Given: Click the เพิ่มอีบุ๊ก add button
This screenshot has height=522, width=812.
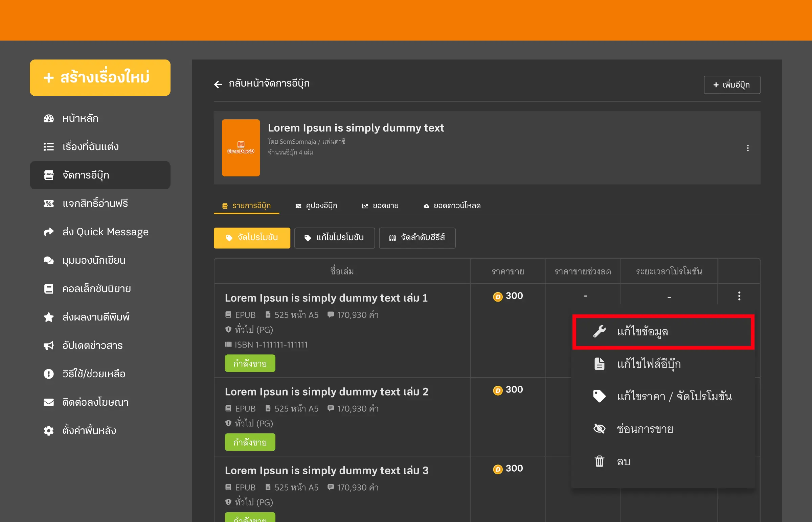Looking at the screenshot, I should [731, 85].
